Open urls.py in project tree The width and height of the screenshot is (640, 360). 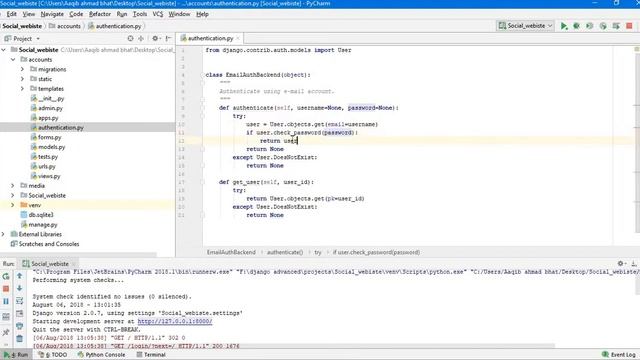pos(43,167)
